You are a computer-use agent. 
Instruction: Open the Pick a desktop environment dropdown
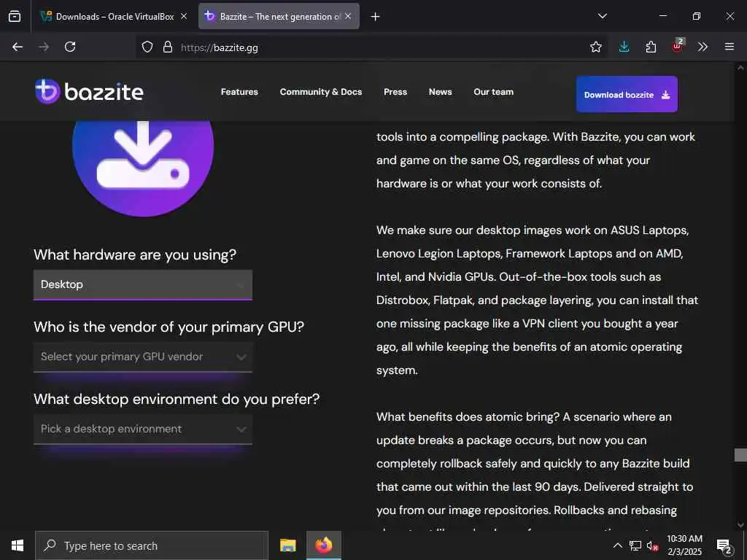click(x=143, y=429)
